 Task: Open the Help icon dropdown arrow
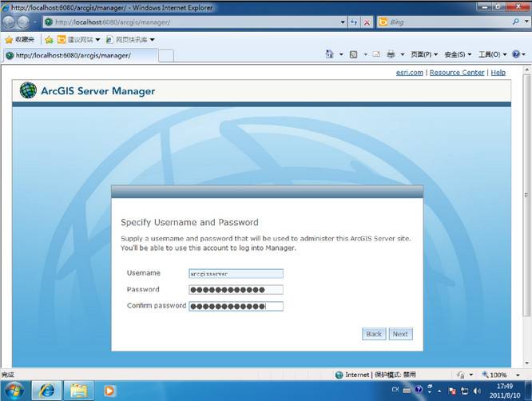click(523, 54)
